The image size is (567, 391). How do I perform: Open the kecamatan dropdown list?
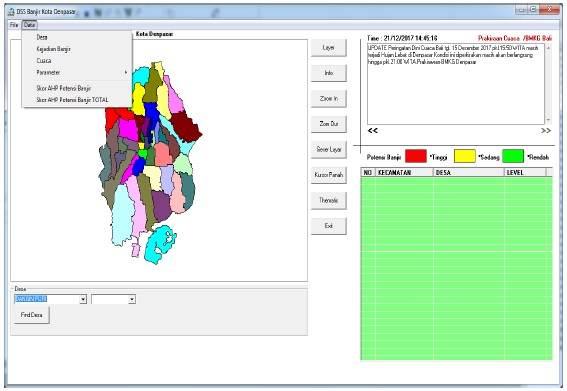coord(84,299)
